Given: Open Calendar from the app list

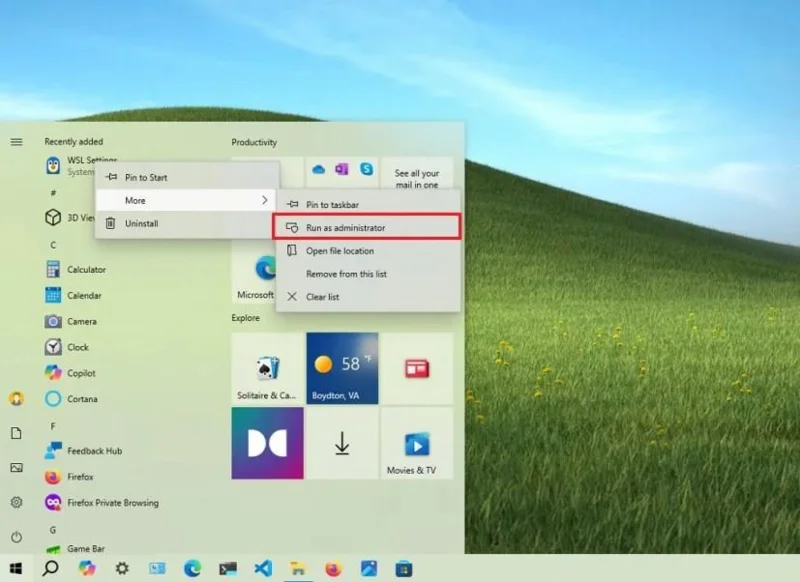Looking at the screenshot, I should pyautogui.click(x=73, y=295).
